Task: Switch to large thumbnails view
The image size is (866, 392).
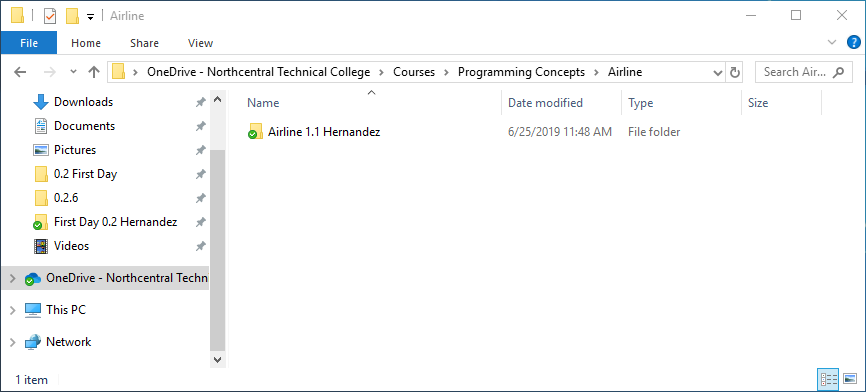Action: coord(850,379)
